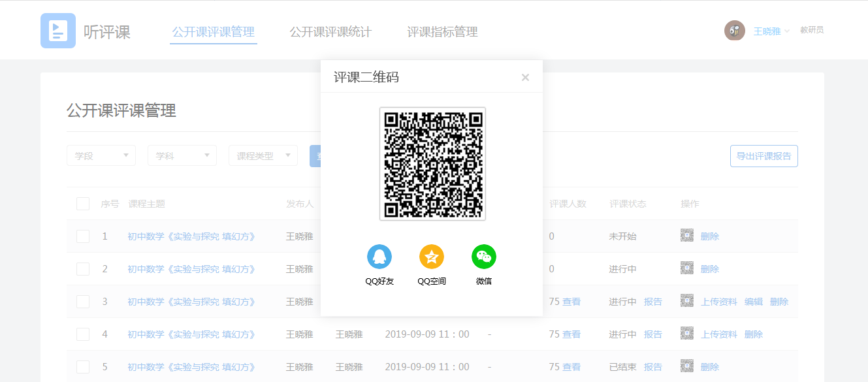The height and width of the screenshot is (382, 868).
Task: Check the checkbox for row 4
Action: (83, 334)
